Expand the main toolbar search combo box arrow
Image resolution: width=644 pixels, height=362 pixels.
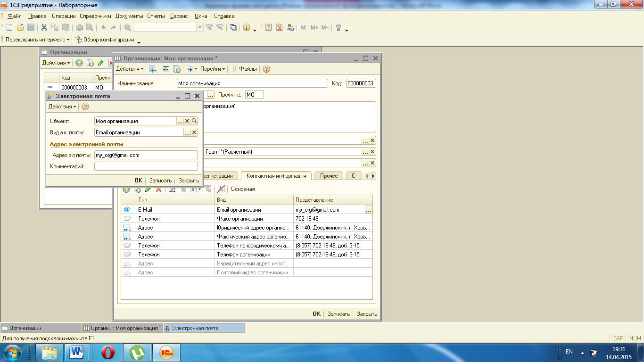pyautogui.click(x=200, y=27)
